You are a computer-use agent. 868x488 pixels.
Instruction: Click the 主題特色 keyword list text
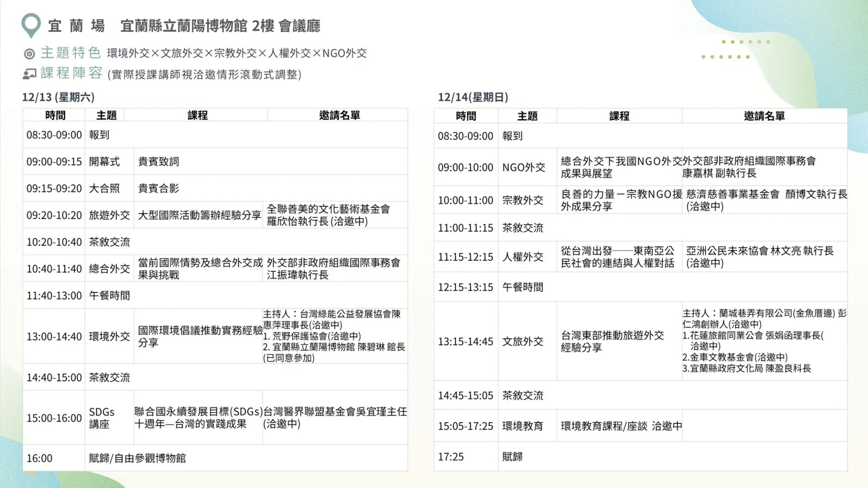236,53
